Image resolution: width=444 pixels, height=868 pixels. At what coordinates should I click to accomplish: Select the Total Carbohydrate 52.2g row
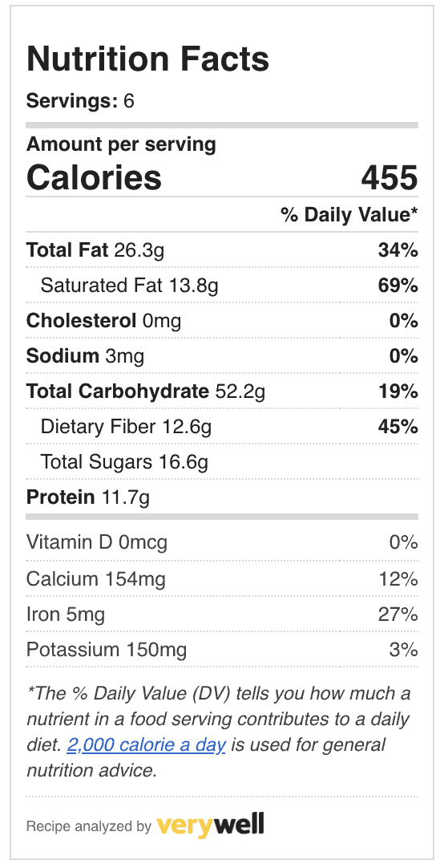222,391
